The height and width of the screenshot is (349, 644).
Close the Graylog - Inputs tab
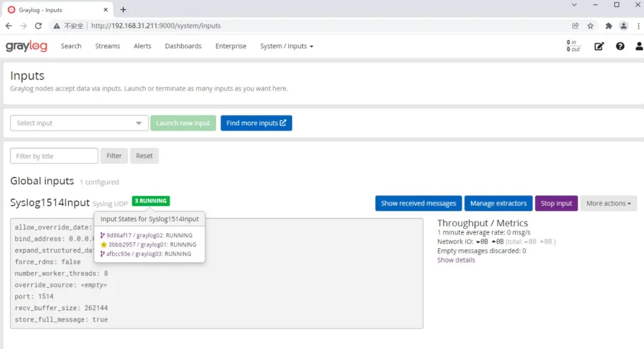106,10
